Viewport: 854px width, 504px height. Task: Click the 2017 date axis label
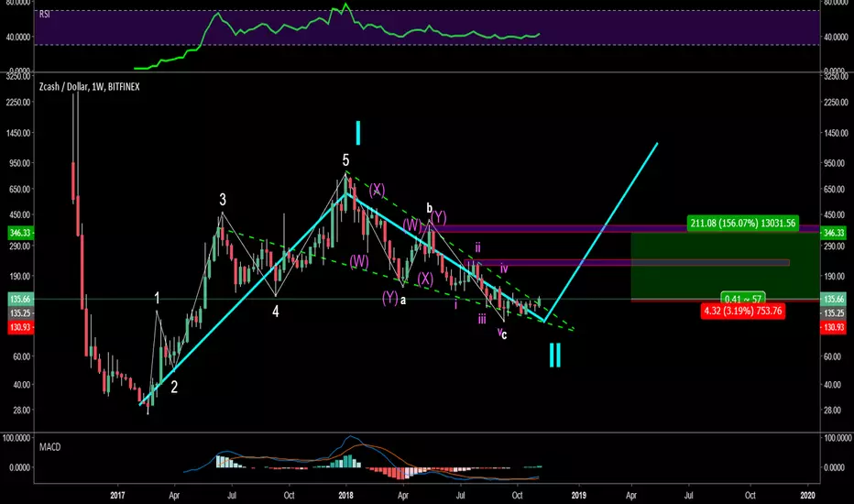pos(117,495)
